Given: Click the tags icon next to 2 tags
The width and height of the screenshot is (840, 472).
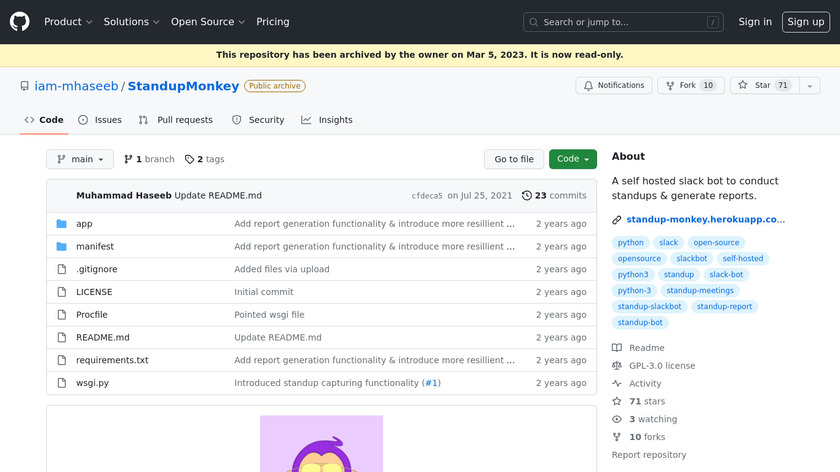Looking at the screenshot, I should (x=189, y=159).
